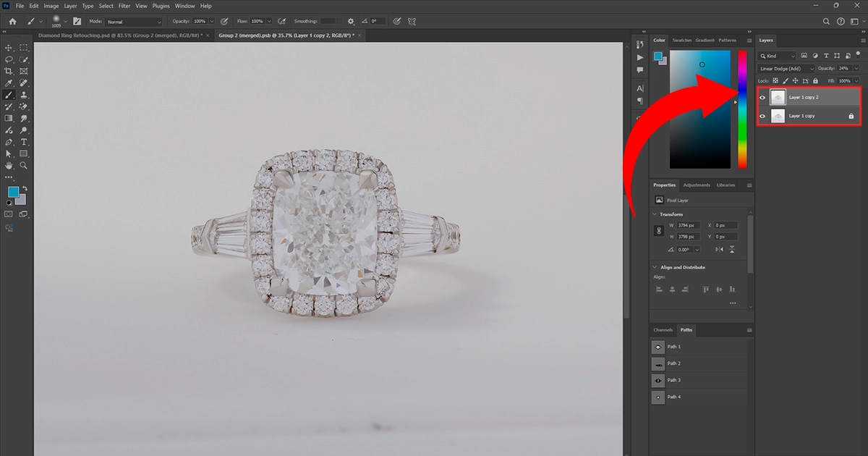Select the Type tool
The height and width of the screenshot is (456, 868).
tap(24, 142)
